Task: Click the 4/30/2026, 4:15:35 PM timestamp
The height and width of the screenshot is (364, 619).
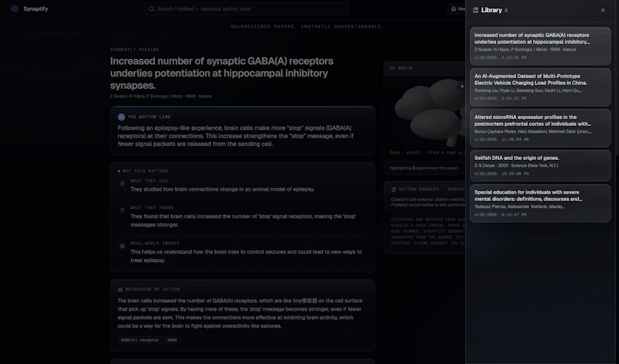Action: tap(500, 58)
